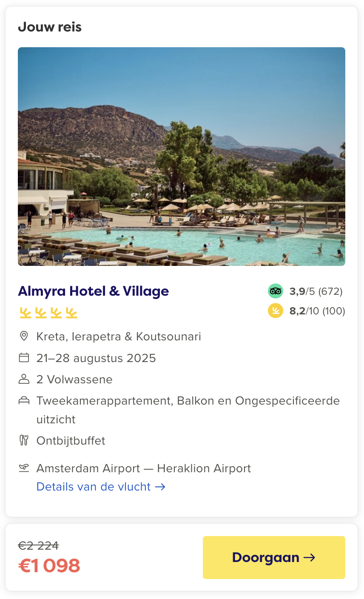
Task: Click the first yellow star rating symbol
Action: 26,314
